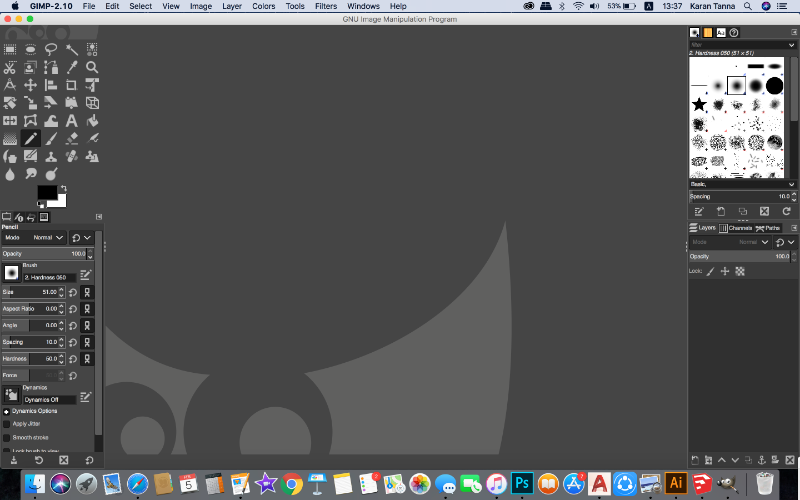Screen dimensions: 800x500
Task: Select the Cage Transform tool
Action: [31, 121]
